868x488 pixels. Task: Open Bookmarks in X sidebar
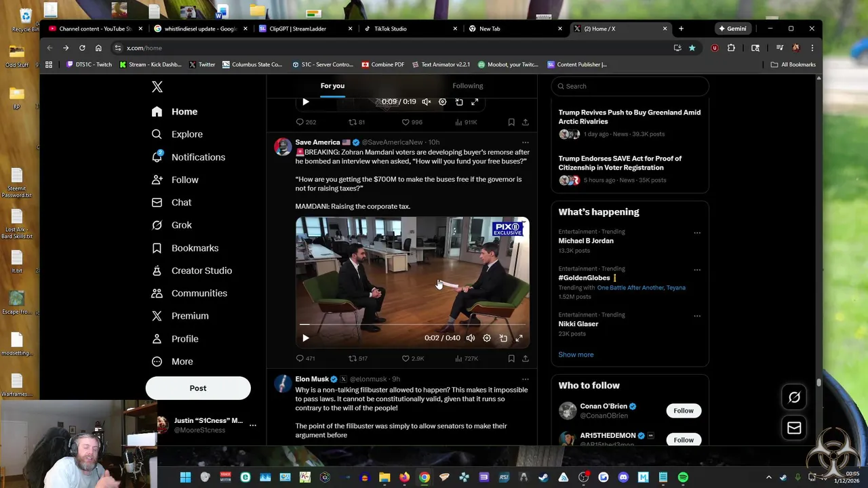185,248
